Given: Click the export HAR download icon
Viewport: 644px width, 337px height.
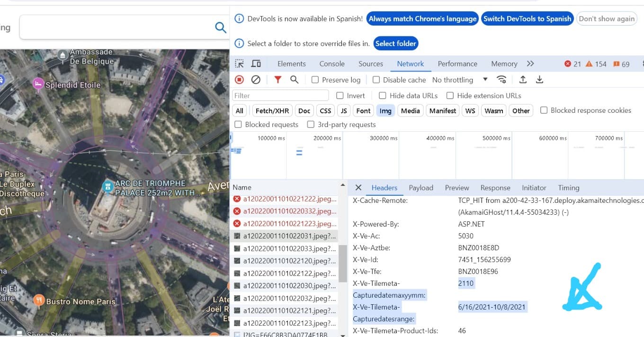Looking at the screenshot, I should [x=539, y=80].
